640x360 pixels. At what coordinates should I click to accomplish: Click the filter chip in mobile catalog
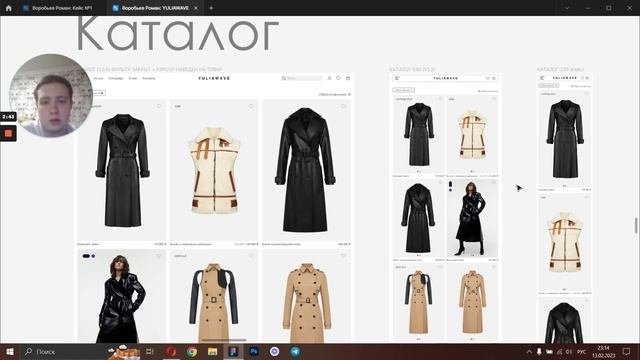[548, 86]
